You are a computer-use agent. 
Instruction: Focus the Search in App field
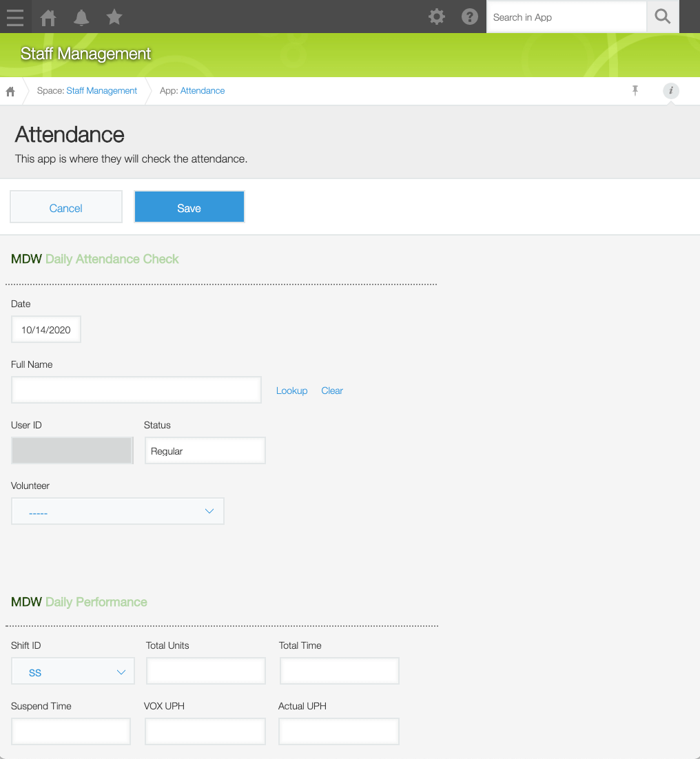click(566, 17)
